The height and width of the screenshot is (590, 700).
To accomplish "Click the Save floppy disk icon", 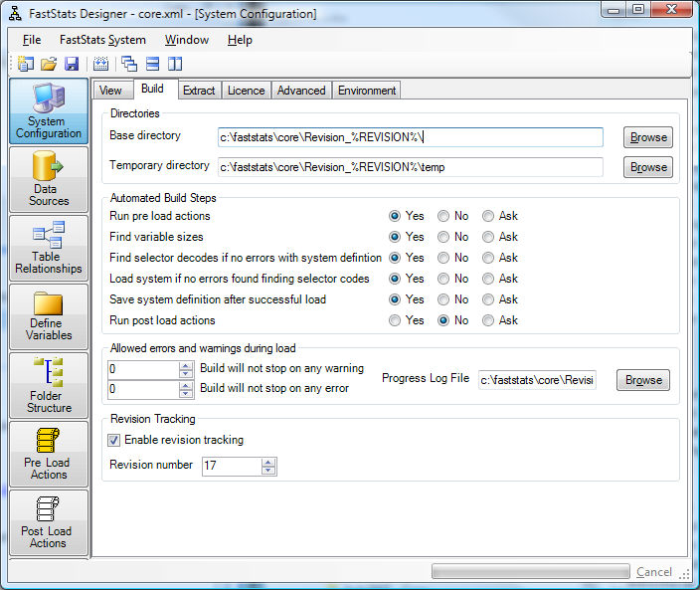I will pos(72,64).
